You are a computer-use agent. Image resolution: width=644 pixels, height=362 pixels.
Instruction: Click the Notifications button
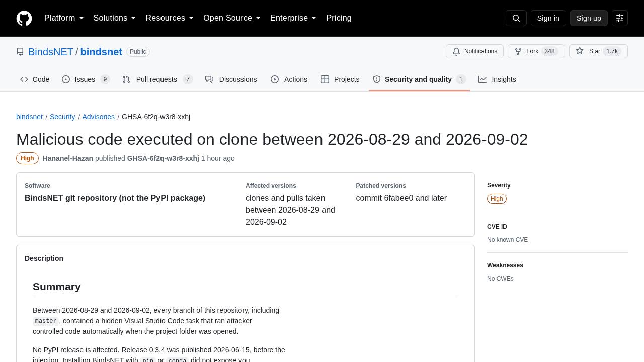[474, 51]
